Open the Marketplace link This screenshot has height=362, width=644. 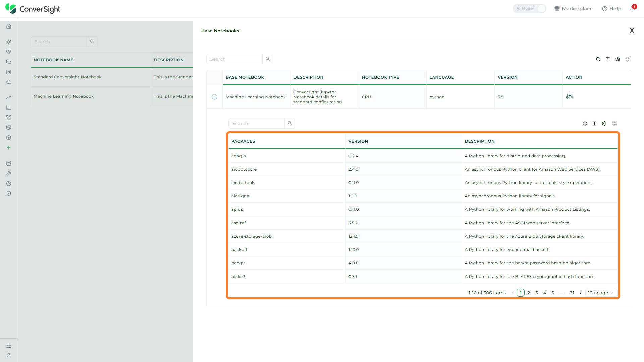574,9
